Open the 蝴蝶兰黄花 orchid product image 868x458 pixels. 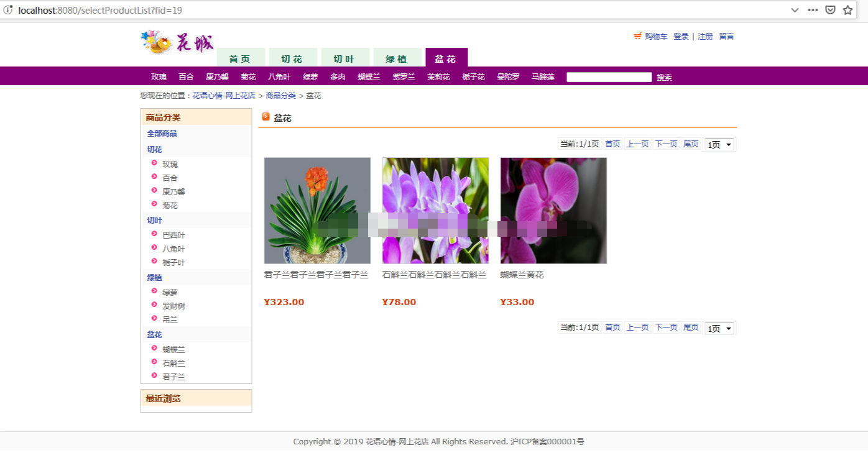(x=553, y=211)
